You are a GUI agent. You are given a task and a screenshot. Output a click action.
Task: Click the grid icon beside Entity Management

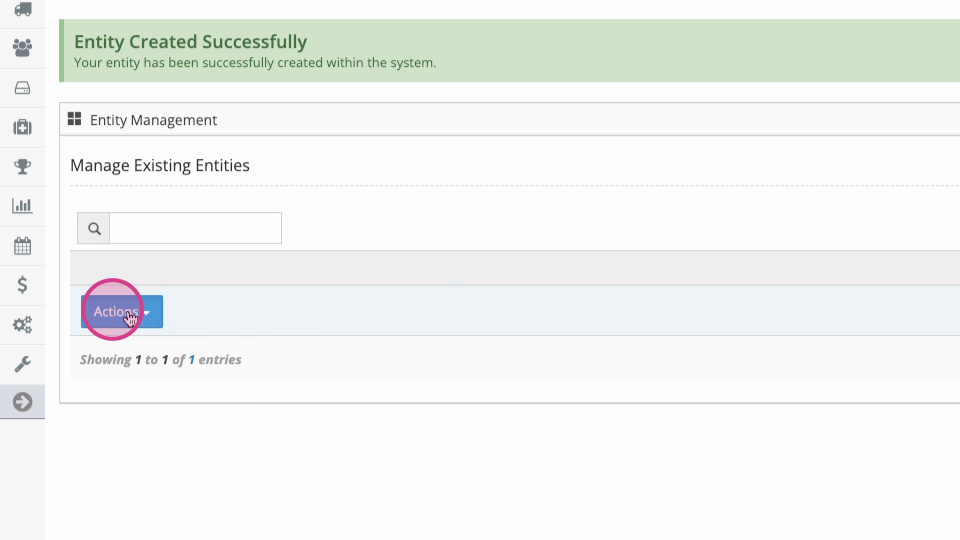[x=75, y=119]
